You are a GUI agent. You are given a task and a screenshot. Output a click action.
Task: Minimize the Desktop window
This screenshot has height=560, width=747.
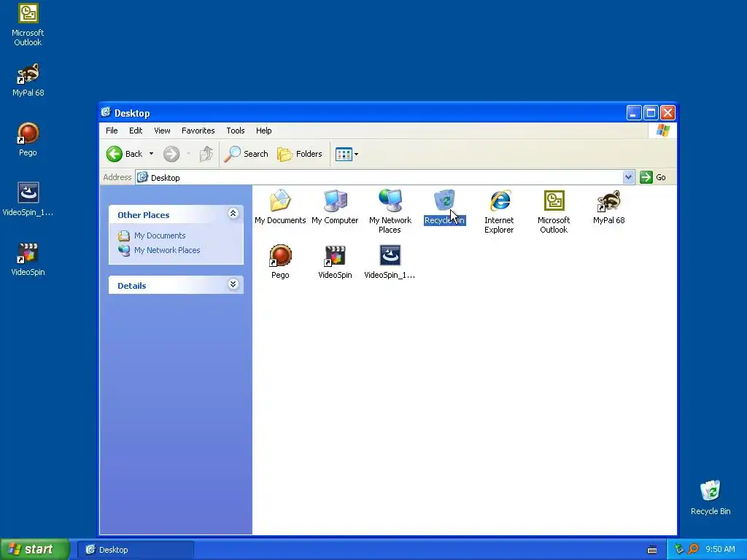pyautogui.click(x=634, y=113)
